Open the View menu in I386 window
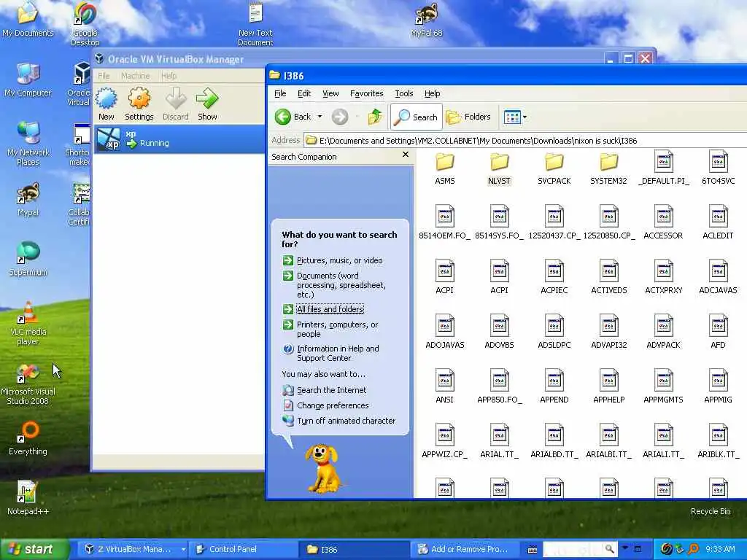The width and height of the screenshot is (747, 560). (x=330, y=93)
